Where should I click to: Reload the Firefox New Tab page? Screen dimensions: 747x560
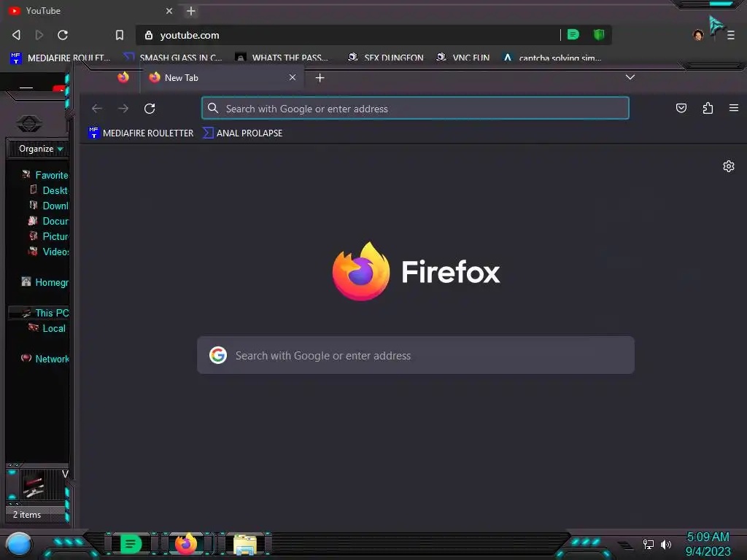tap(150, 109)
